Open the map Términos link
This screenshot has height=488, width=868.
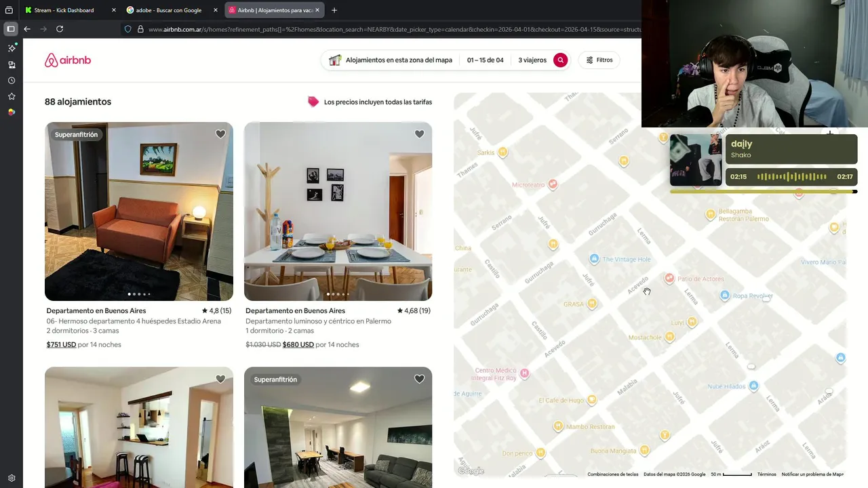[x=766, y=474]
